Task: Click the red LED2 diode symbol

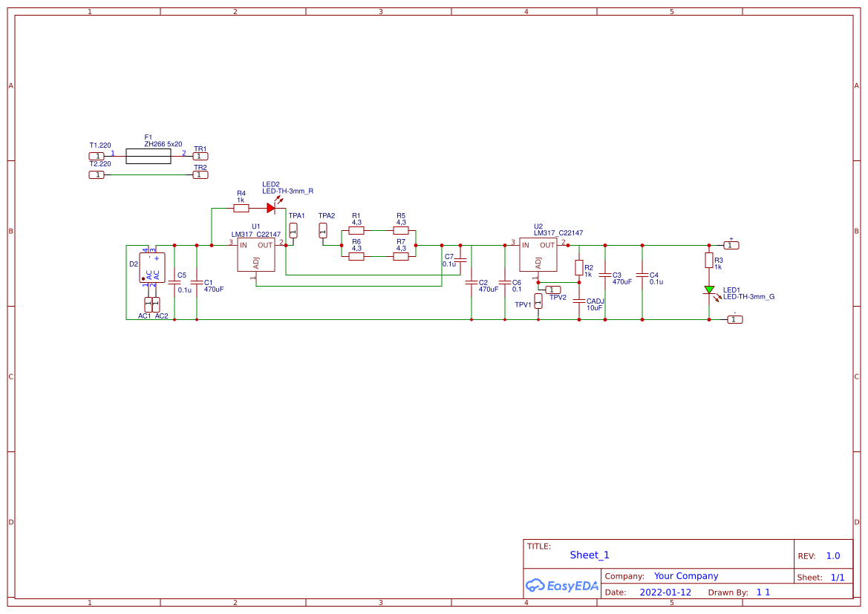Action: tap(270, 206)
